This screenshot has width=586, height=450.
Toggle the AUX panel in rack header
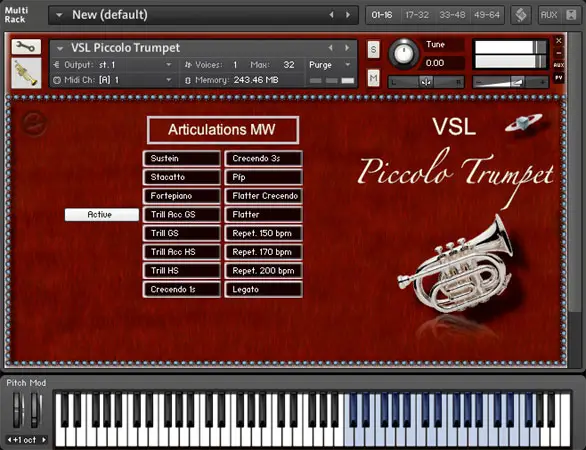coord(549,15)
